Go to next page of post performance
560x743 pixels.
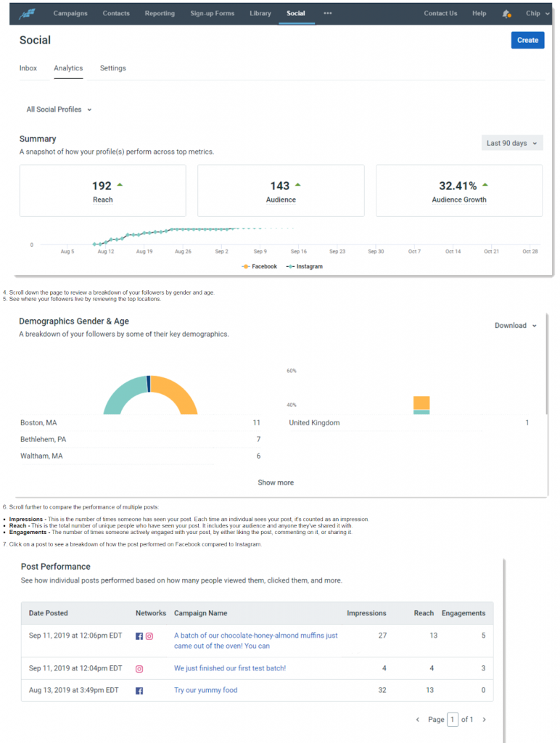(x=484, y=720)
